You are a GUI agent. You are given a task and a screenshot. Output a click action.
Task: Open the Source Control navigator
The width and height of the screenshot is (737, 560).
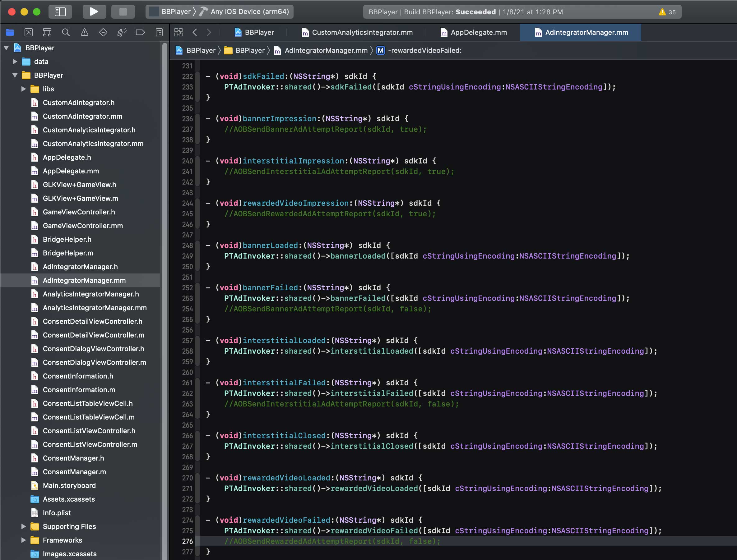[29, 32]
